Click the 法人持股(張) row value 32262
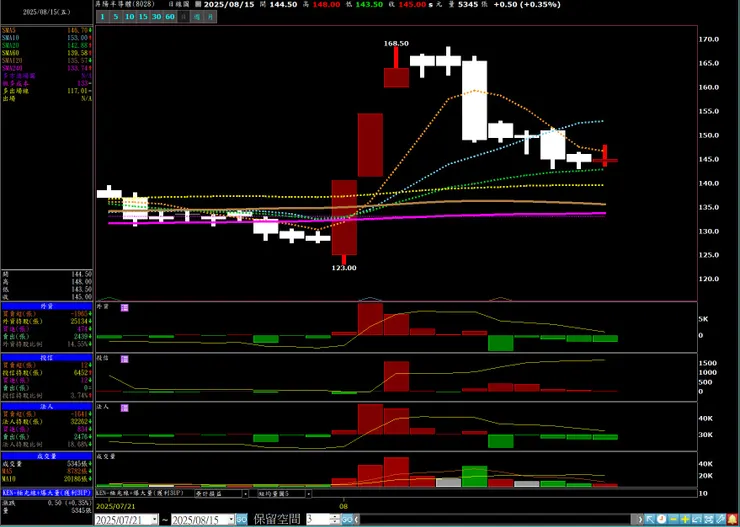This screenshot has height=527, width=740. pos(79,421)
